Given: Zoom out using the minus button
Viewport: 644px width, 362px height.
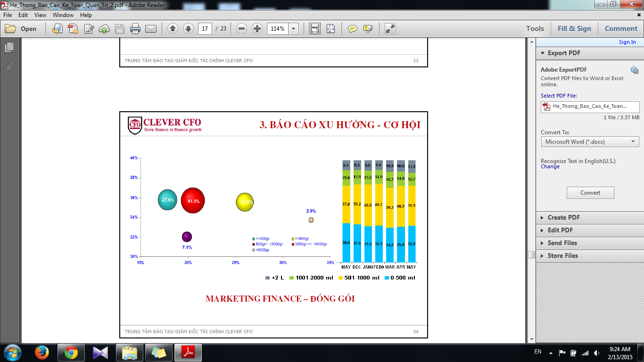Looking at the screenshot, I should 241,29.
